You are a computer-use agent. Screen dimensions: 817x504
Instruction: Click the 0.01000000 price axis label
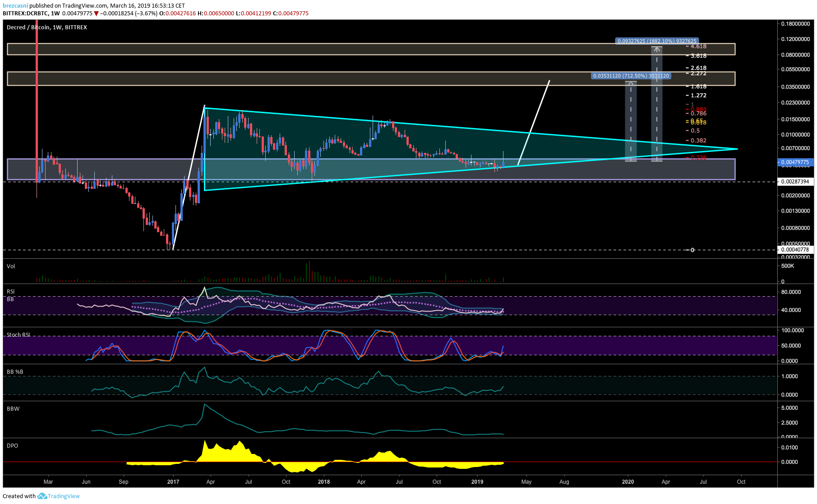[x=795, y=135]
